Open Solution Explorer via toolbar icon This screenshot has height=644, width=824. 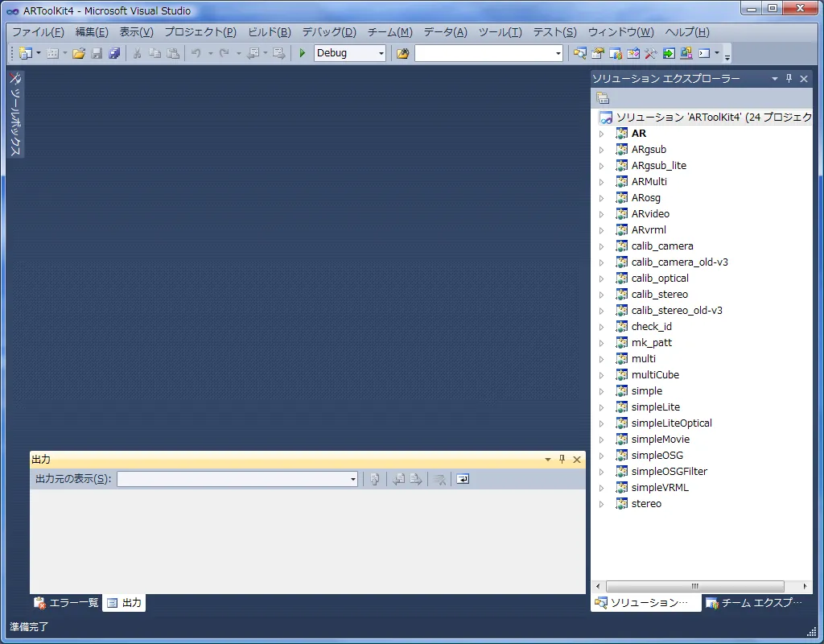(579, 53)
